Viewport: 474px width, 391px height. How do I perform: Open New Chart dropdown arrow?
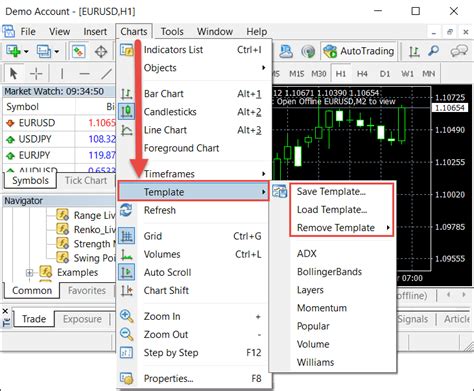click(26, 52)
